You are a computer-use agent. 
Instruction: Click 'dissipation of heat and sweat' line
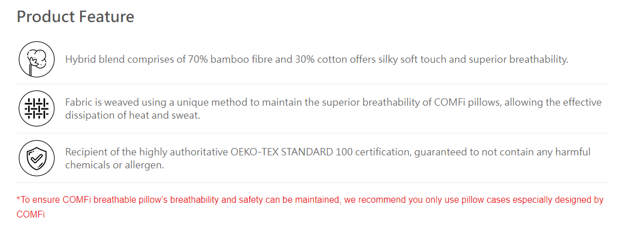133,115
